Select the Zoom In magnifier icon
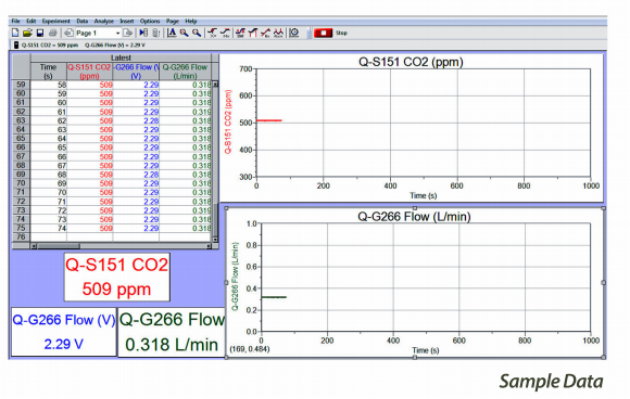 [184, 33]
